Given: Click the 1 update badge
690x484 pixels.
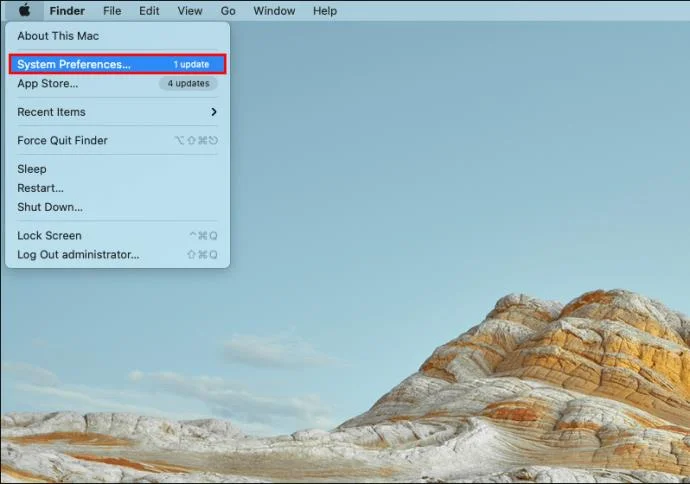Looking at the screenshot, I should click(x=191, y=64).
